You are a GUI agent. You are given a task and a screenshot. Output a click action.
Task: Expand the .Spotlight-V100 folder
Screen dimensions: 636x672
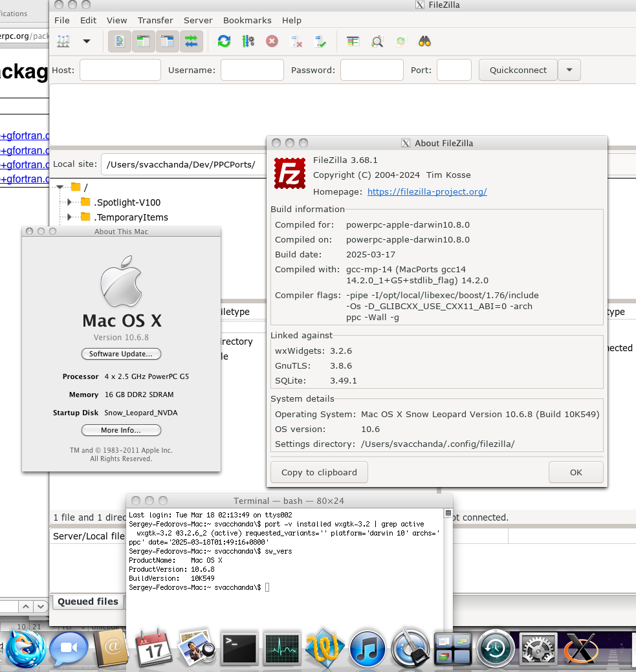(x=70, y=202)
